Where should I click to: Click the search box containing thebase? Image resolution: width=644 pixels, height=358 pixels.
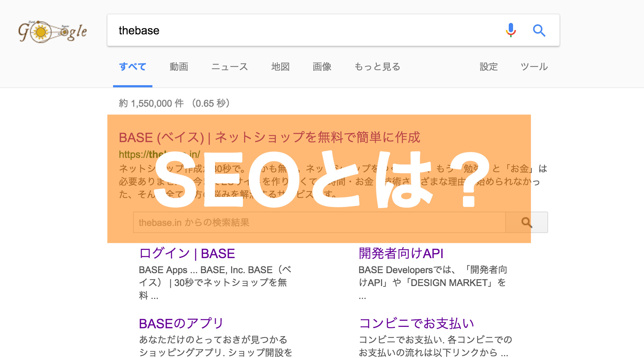coord(333,30)
